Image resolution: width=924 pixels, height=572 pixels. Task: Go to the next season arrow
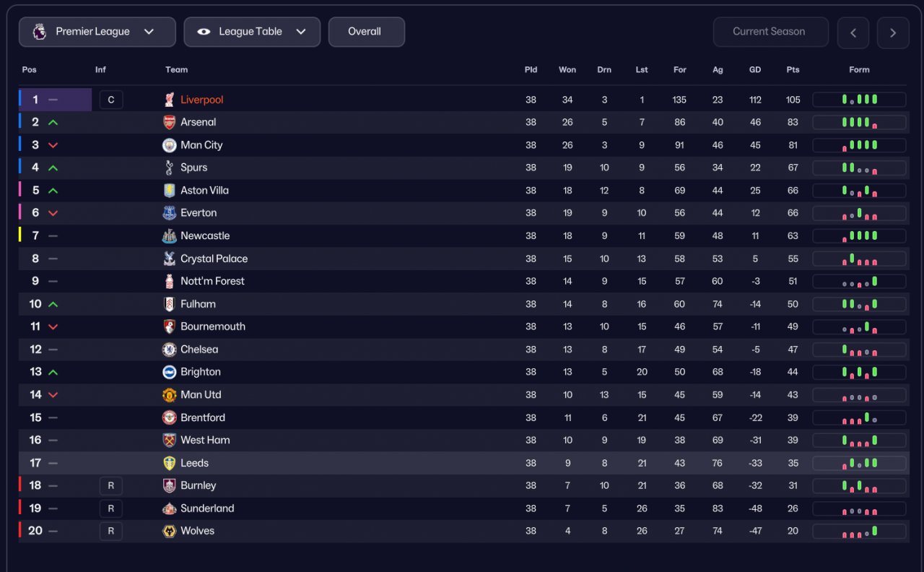893,32
